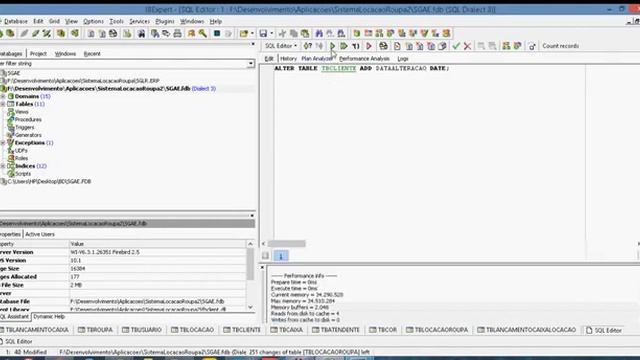
Task: Select Generators in the database tree
Action: point(28,135)
